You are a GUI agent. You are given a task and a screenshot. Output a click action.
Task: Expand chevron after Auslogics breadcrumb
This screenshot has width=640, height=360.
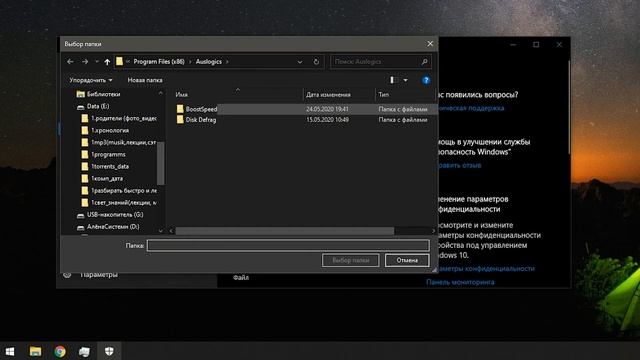227,62
